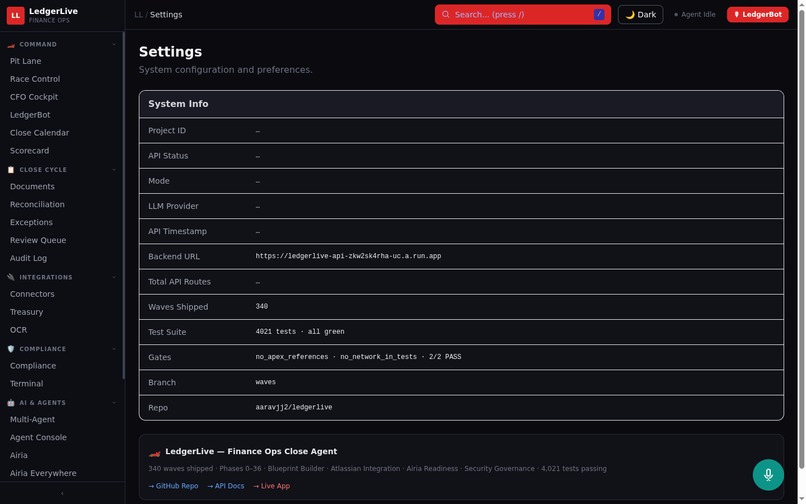Click '4021 tests · all green' text
The width and height of the screenshot is (806, 504).
pos(300,332)
